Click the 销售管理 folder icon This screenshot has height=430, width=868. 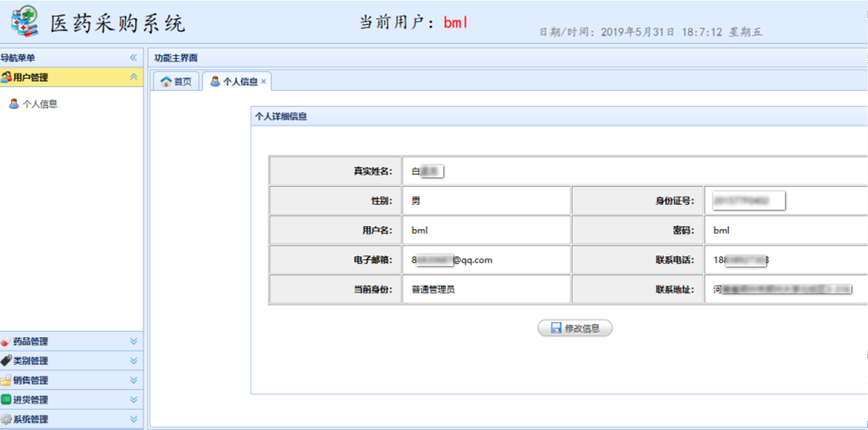click(6, 380)
